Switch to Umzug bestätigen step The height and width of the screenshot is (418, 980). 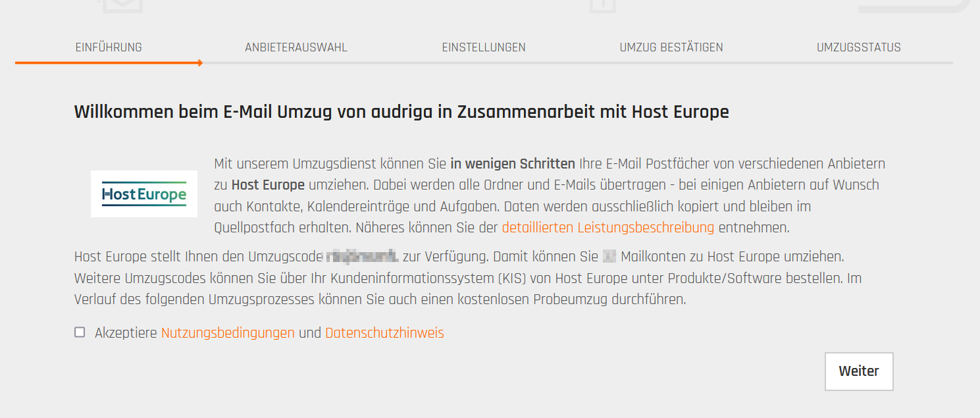[671, 47]
